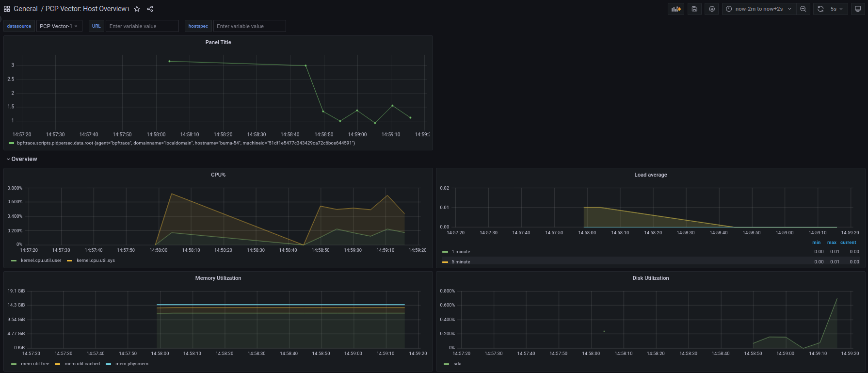The height and width of the screenshot is (373, 868).
Task: Cycle view mode with monitor icon
Action: coord(858,9)
